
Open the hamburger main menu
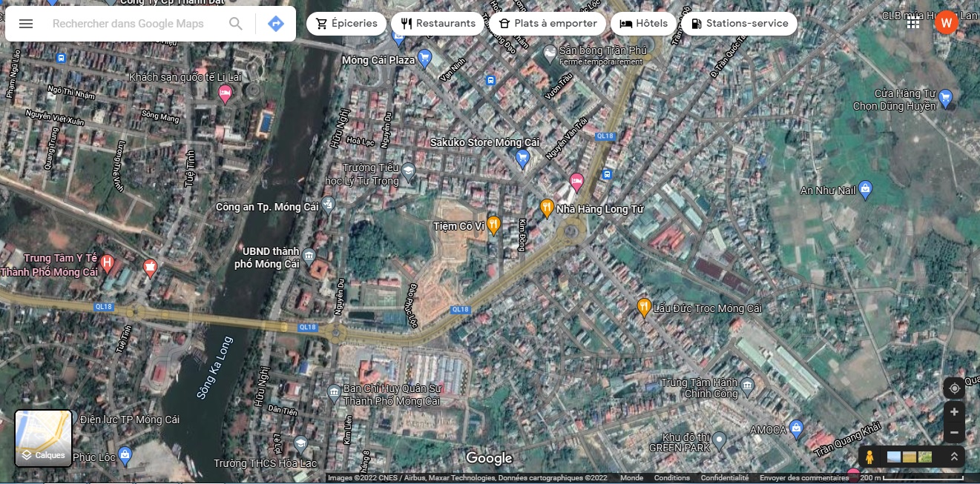26,24
